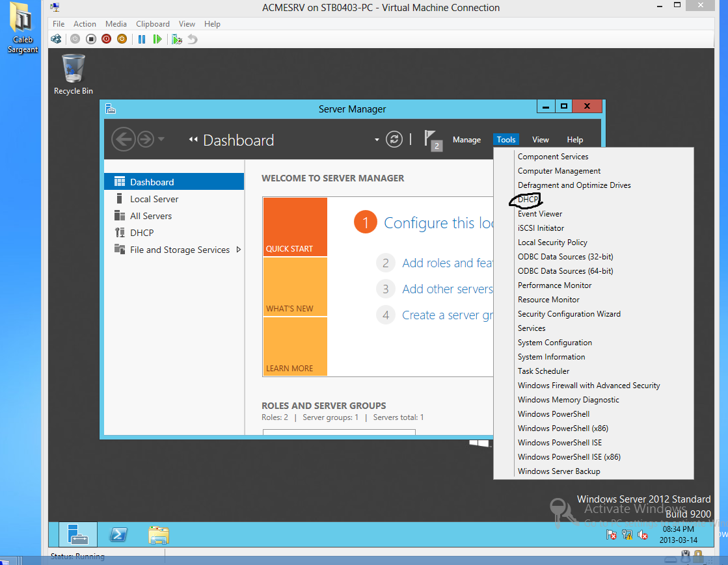Choose System Configuration
Viewport: 728px width, 565px height.
555,343
